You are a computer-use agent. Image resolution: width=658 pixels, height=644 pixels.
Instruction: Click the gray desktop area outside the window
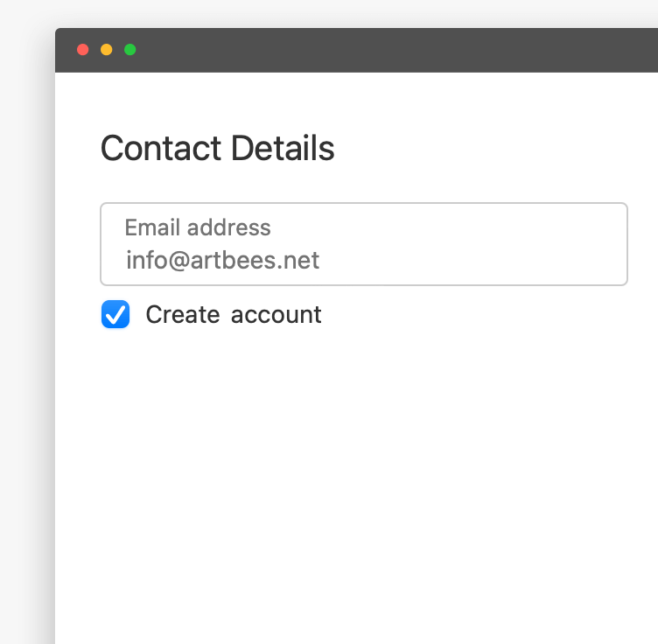[x=25, y=336]
